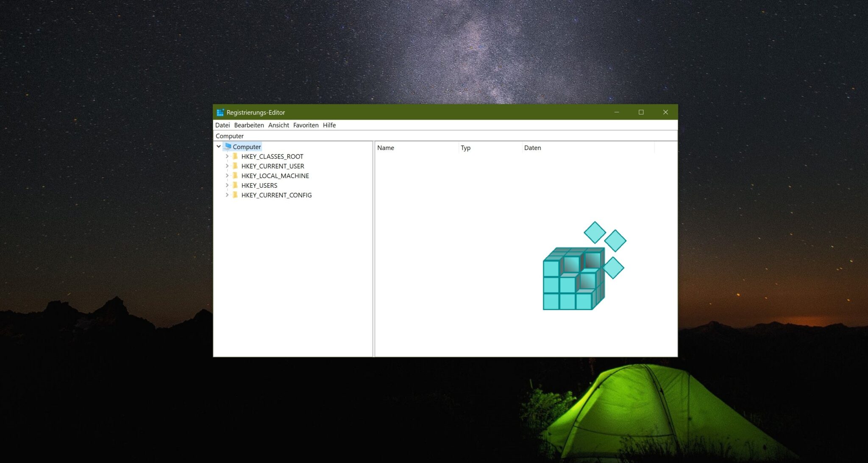Image resolution: width=868 pixels, height=463 pixels.
Task: Sort by the Name column header
Action: pos(386,148)
